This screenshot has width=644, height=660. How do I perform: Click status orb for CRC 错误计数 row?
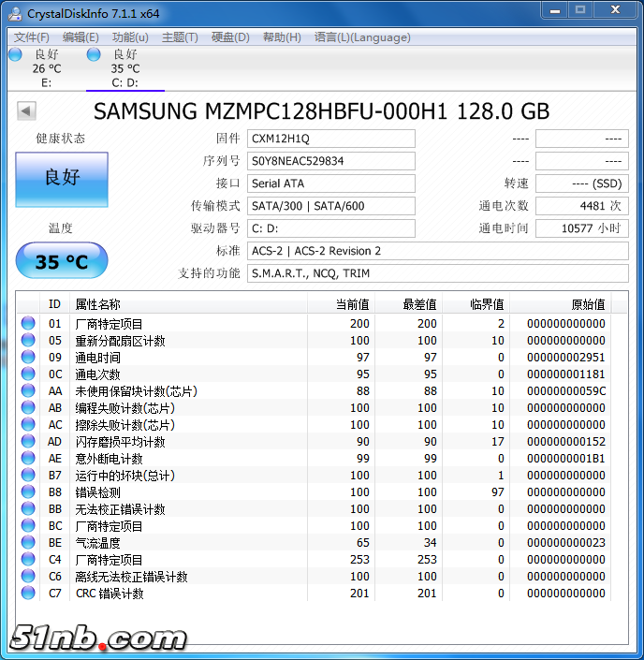(28, 593)
